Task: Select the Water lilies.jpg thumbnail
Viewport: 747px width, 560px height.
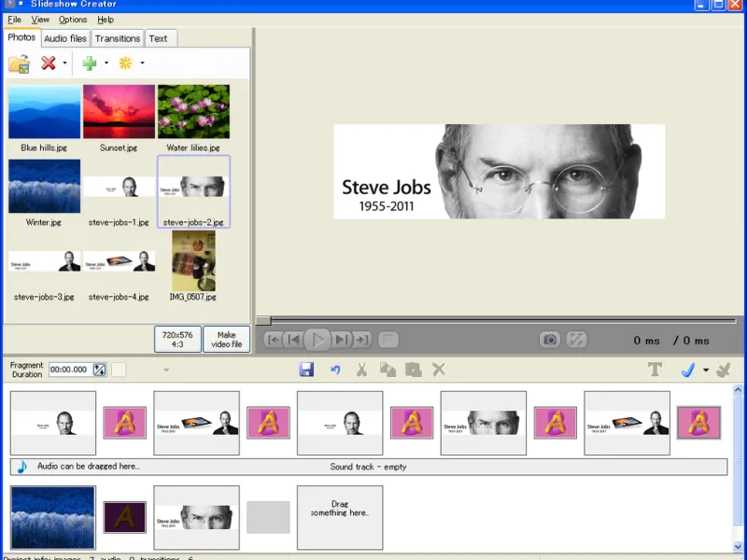Action: click(x=193, y=112)
